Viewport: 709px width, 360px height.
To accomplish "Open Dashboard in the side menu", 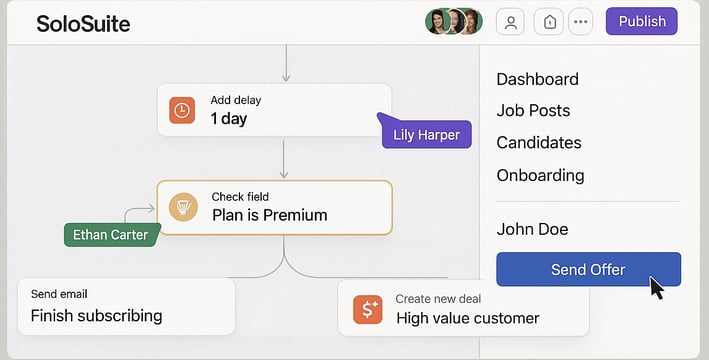I will tap(538, 79).
